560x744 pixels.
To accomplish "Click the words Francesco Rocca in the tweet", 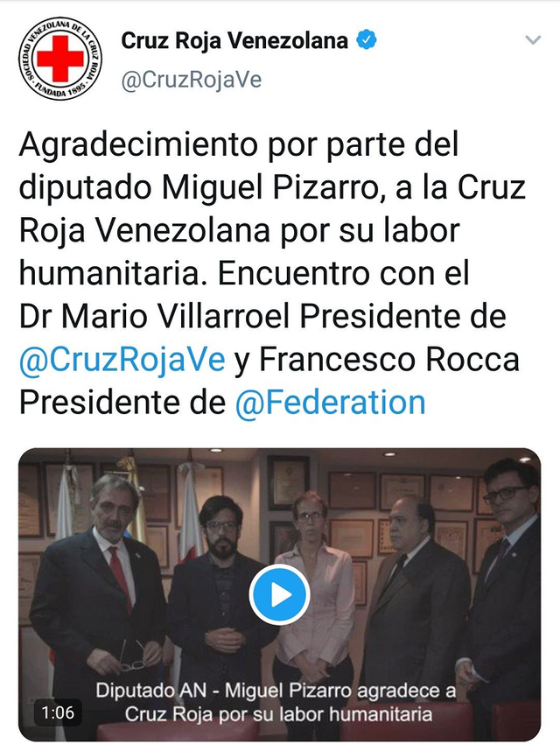I will pyautogui.click(x=389, y=359).
